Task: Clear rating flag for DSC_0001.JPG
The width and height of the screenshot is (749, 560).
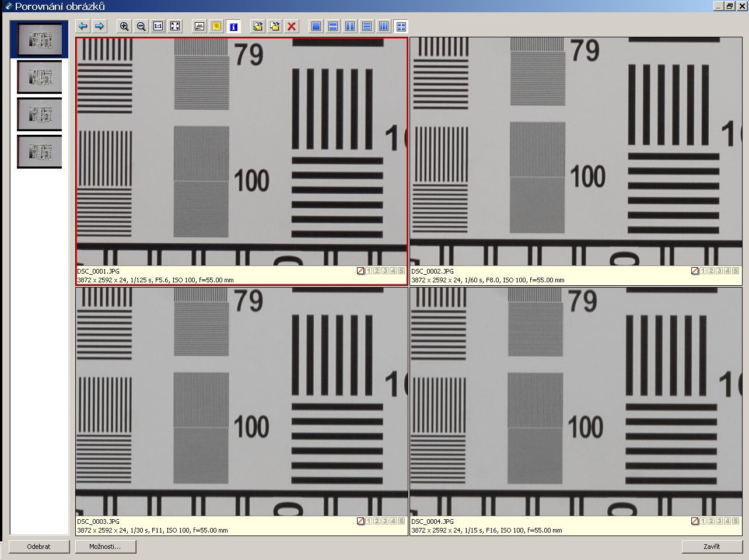Action: [360, 271]
